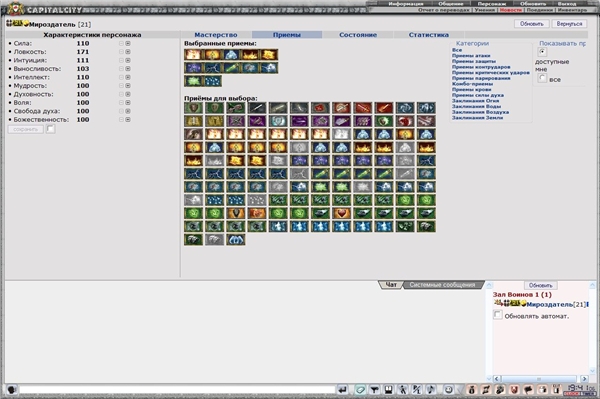Open the Общение top menu
Viewport: 600px width, 399px height.
pyautogui.click(x=450, y=3)
